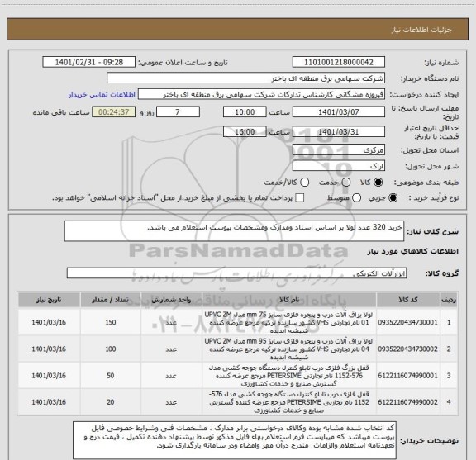Click row 1 need date 1401/03/16

point(49,322)
